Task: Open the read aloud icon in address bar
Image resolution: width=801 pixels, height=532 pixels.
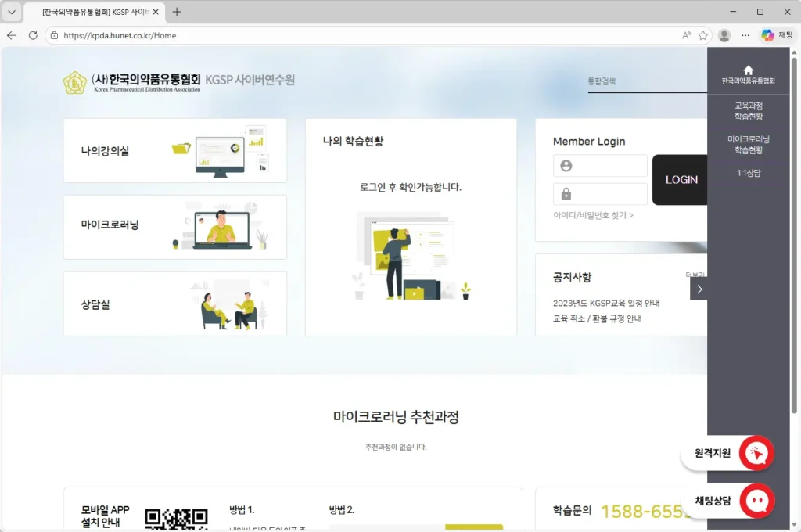Action: tap(686, 35)
